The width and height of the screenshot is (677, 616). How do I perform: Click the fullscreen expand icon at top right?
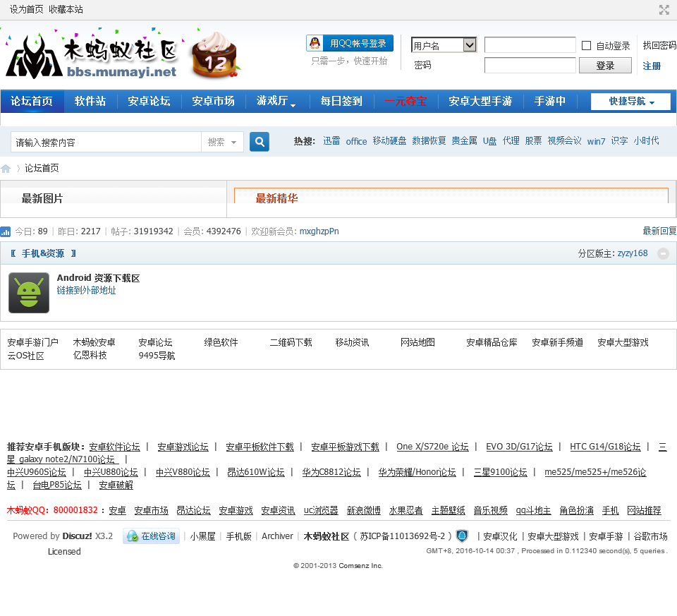point(664,10)
